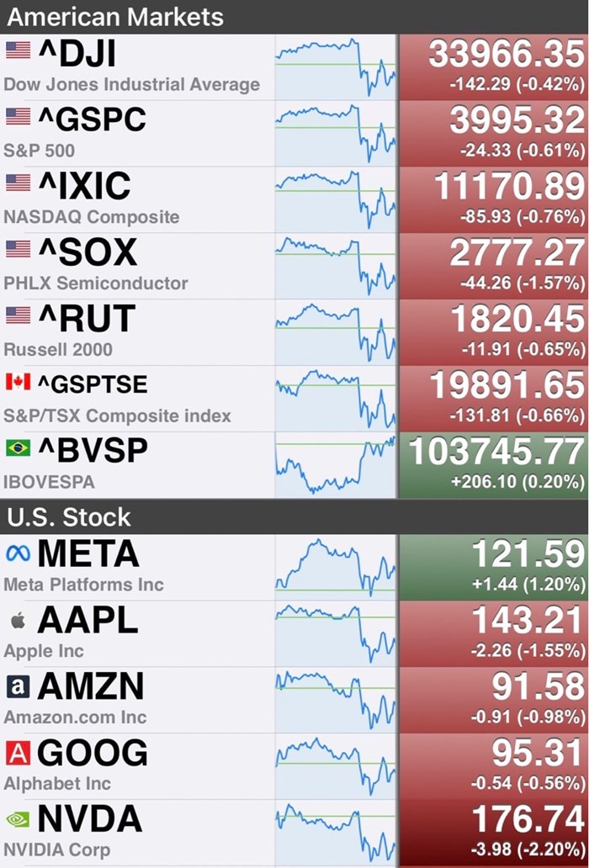Open the ^RUT Russell 2000 ticker name
This screenshot has height=868, width=589.
[88, 320]
